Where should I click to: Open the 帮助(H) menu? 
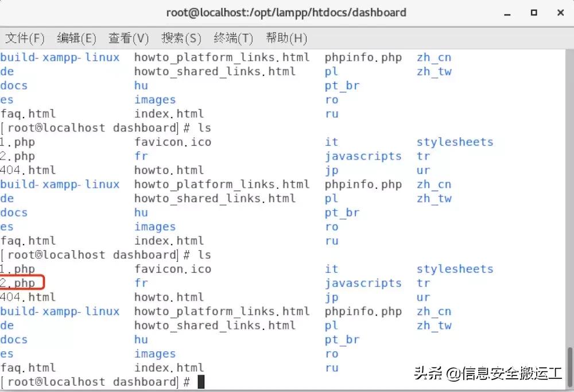pyautogui.click(x=285, y=38)
